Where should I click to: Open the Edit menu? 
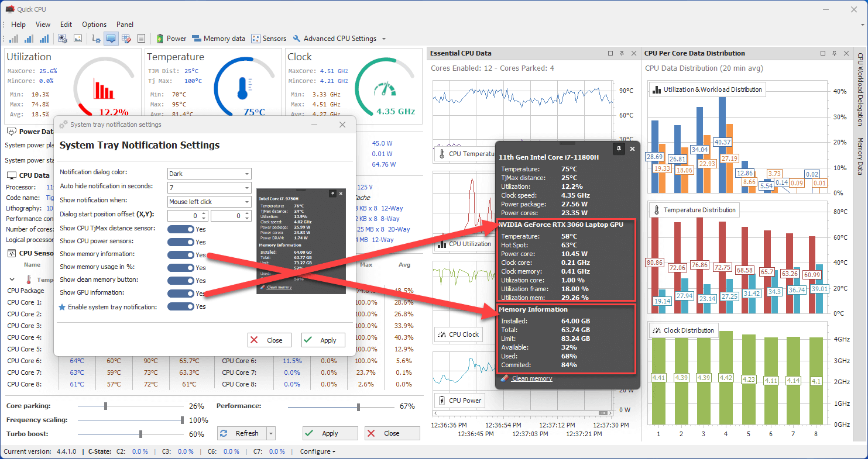coord(66,25)
